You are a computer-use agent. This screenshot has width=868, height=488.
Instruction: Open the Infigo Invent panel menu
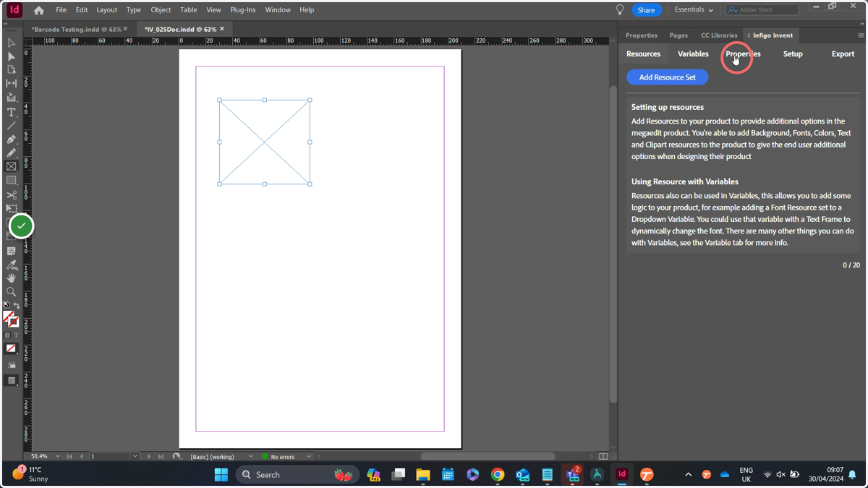861,35
